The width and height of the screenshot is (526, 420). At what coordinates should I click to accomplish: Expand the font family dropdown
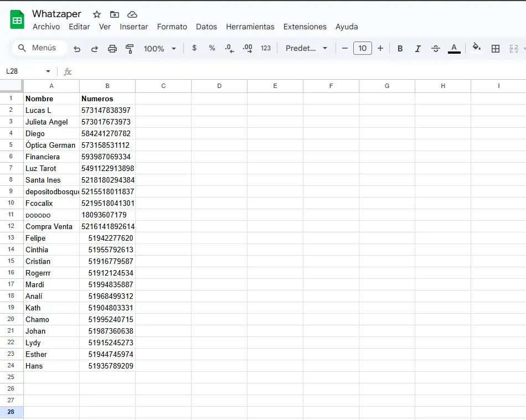307,49
